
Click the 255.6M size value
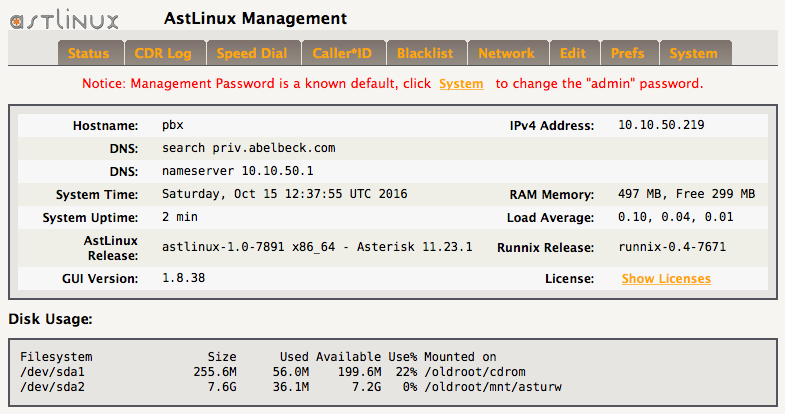tap(215, 372)
